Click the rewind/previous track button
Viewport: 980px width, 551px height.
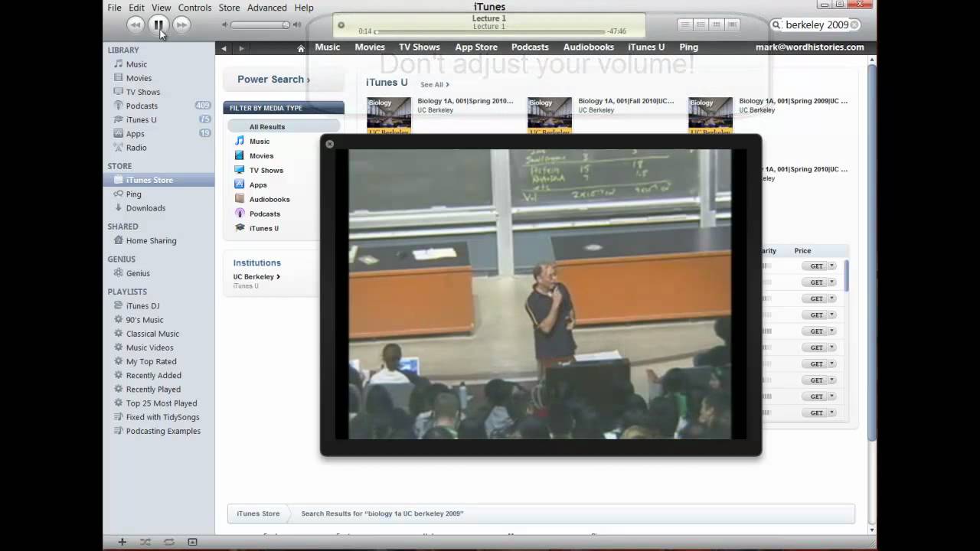click(135, 25)
